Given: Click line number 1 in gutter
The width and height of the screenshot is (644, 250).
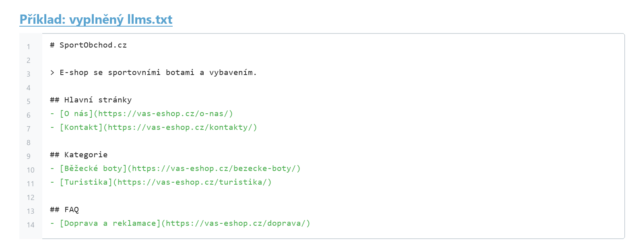Looking at the screenshot, I should [29, 47].
